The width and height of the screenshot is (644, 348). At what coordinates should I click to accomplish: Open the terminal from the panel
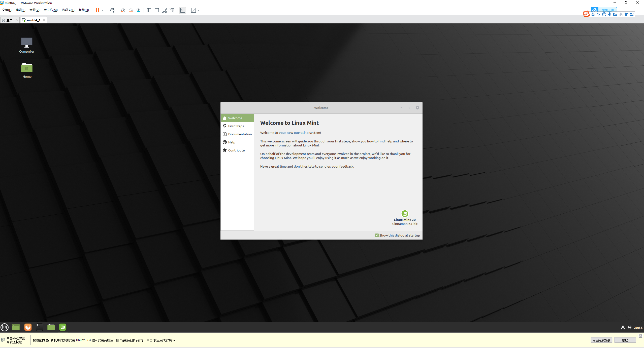point(39,327)
